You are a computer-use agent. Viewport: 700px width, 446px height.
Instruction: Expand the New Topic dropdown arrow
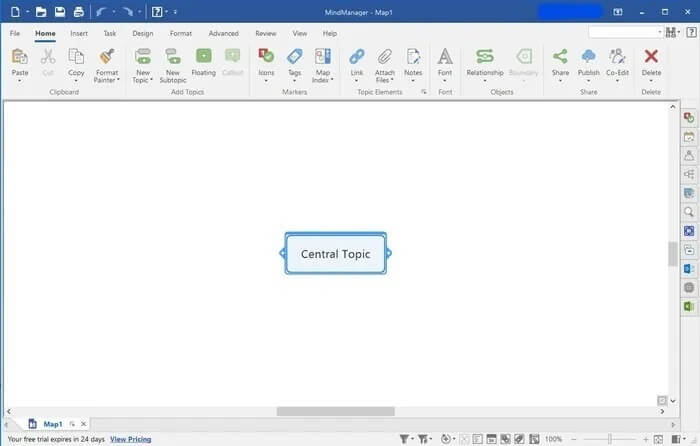pos(151,80)
